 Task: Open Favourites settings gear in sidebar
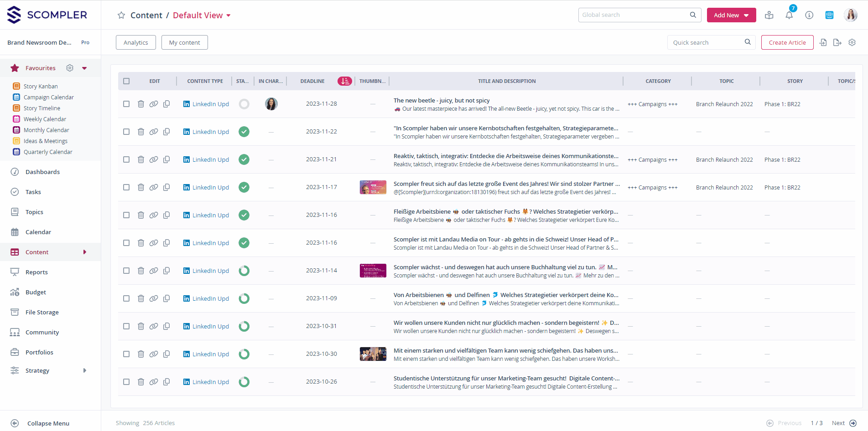[70, 68]
